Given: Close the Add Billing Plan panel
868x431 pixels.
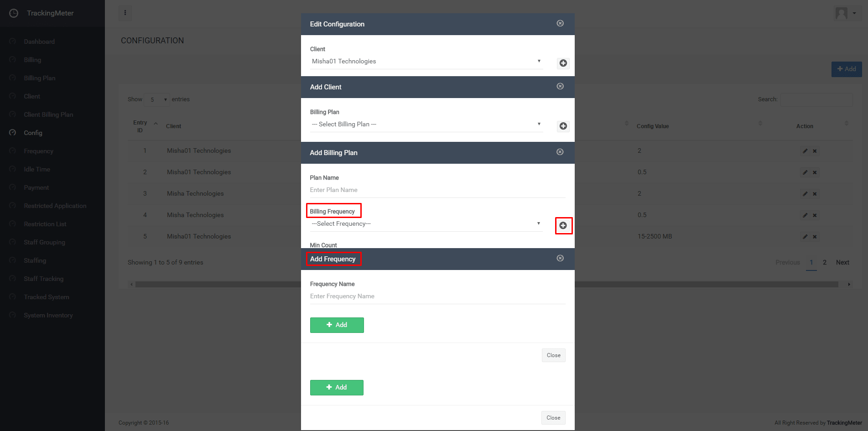Looking at the screenshot, I should [560, 152].
